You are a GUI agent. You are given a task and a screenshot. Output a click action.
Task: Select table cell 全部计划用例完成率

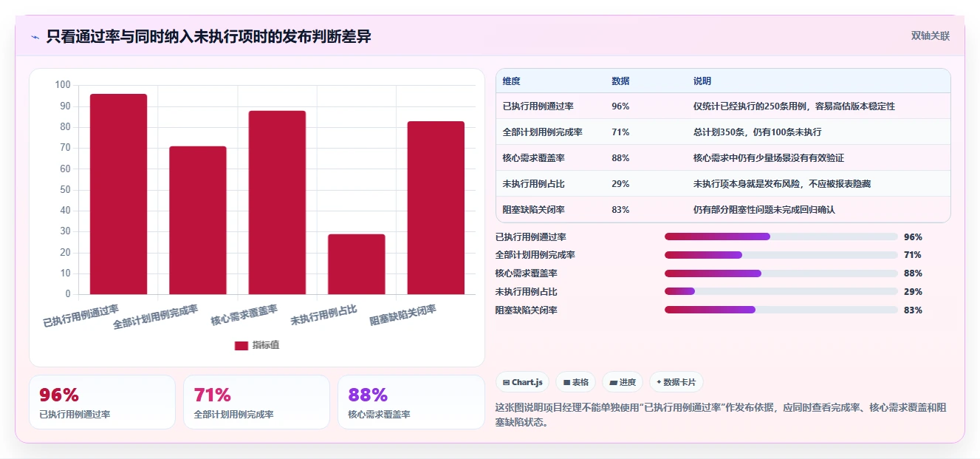click(542, 132)
